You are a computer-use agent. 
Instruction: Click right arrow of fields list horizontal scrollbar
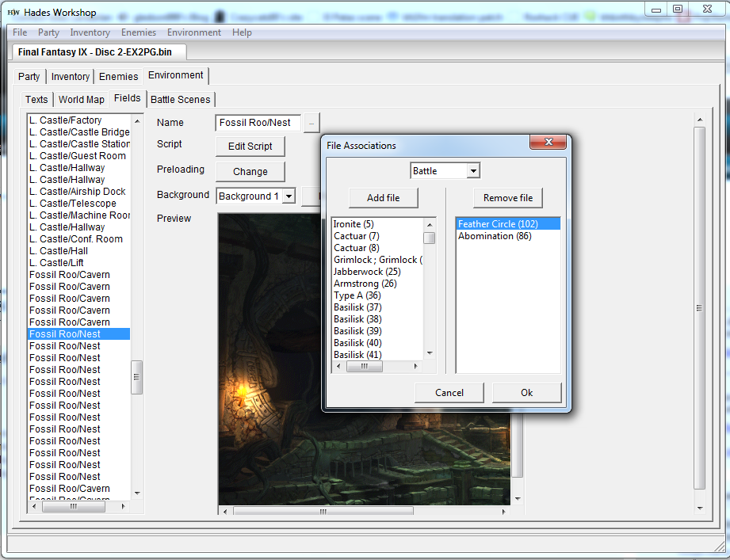point(123,506)
